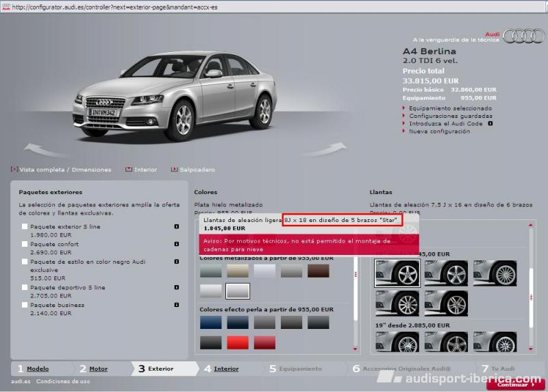The image size is (548, 392).
Task: Open info icon for Paquete business
Action: (177, 305)
